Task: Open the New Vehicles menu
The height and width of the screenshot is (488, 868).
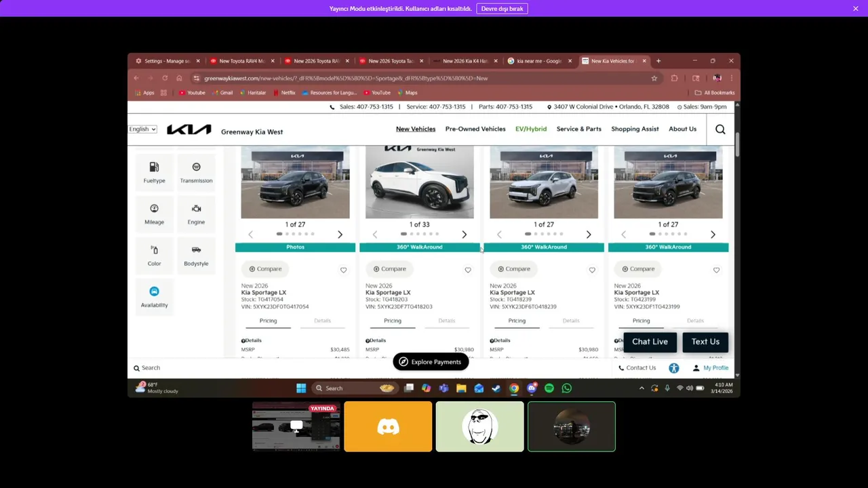Action: pos(416,129)
